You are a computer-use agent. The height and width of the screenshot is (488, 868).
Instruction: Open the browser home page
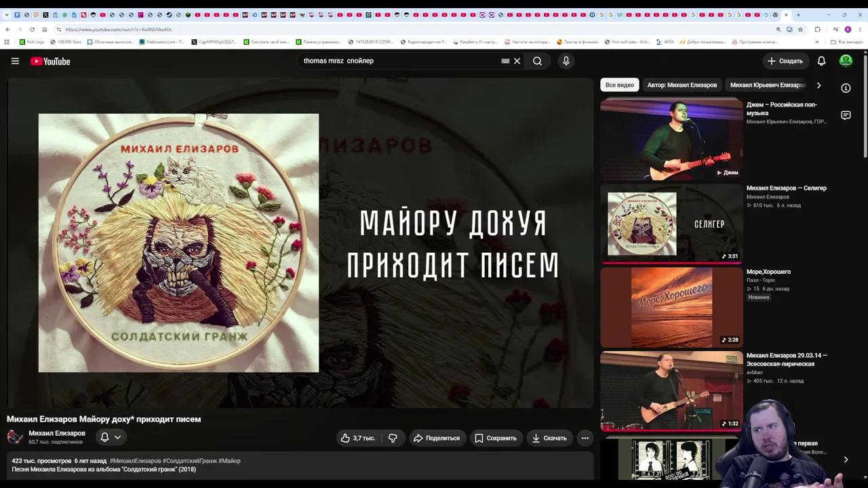[x=44, y=29]
